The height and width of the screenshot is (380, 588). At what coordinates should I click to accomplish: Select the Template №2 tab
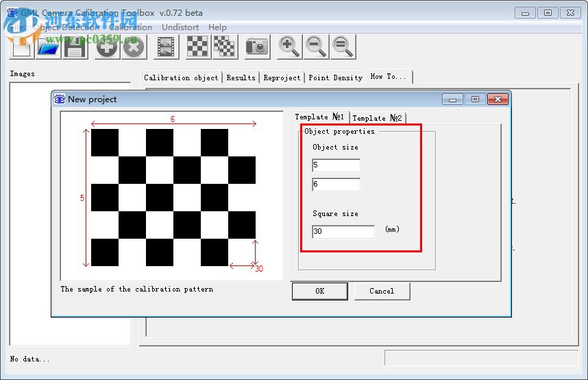[x=377, y=118]
